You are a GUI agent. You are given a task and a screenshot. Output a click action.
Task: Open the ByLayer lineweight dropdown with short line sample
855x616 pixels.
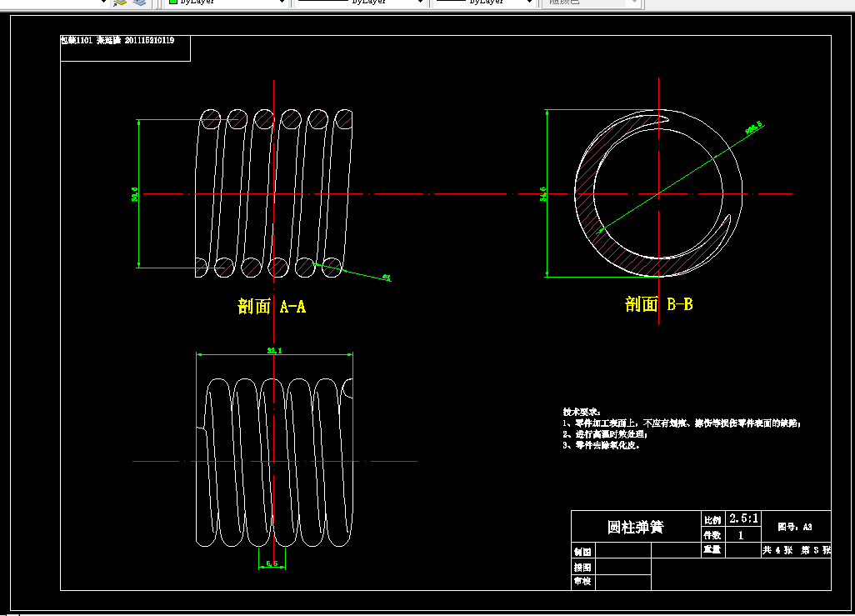(483, 3)
